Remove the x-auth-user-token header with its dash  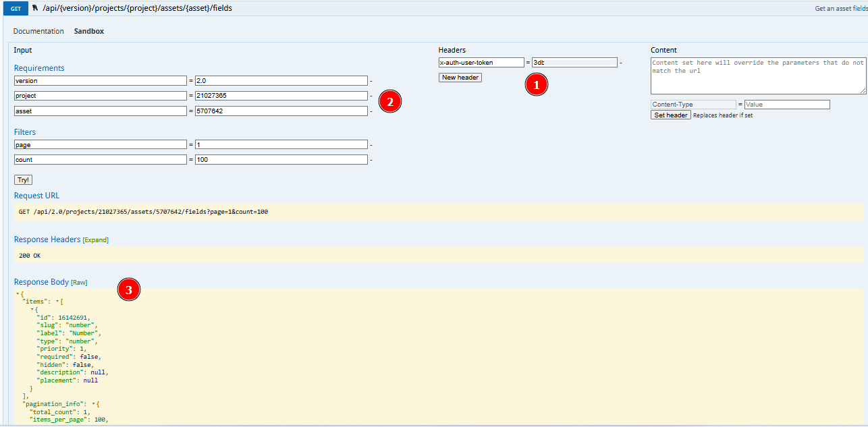pyautogui.click(x=621, y=63)
